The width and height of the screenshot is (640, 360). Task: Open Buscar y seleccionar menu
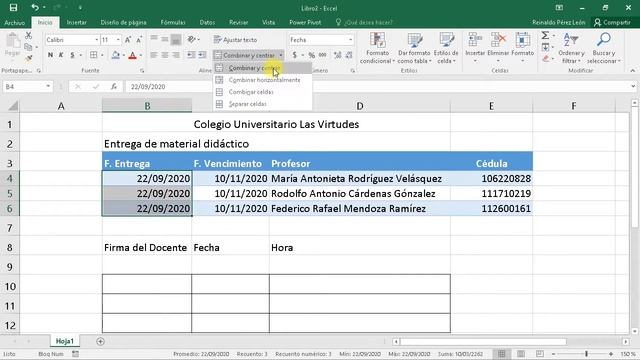[x=604, y=48]
